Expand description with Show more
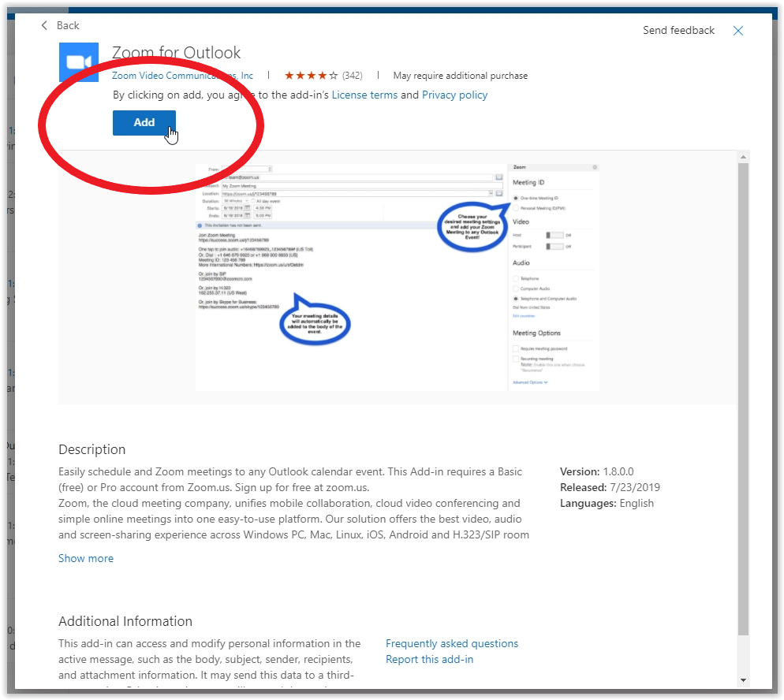Image resolution: width=784 pixels, height=700 pixels. click(86, 558)
